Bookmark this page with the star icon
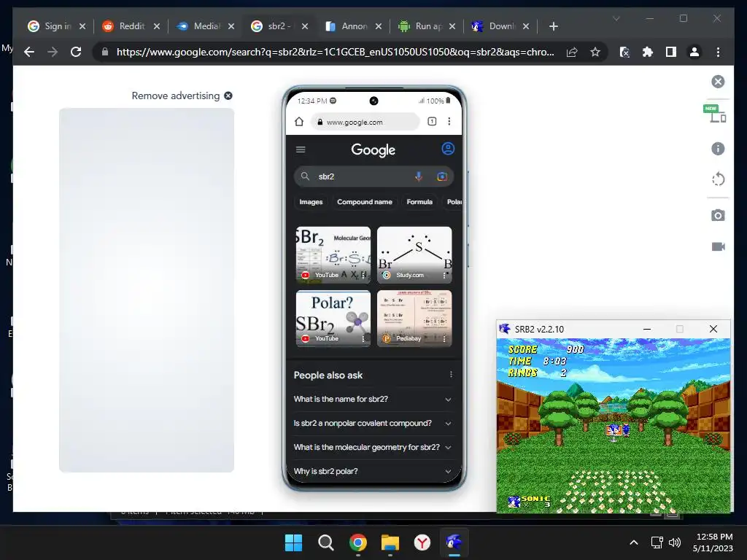Image resolution: width=747 pixels, height=560 pixels. tap(595, 52)
